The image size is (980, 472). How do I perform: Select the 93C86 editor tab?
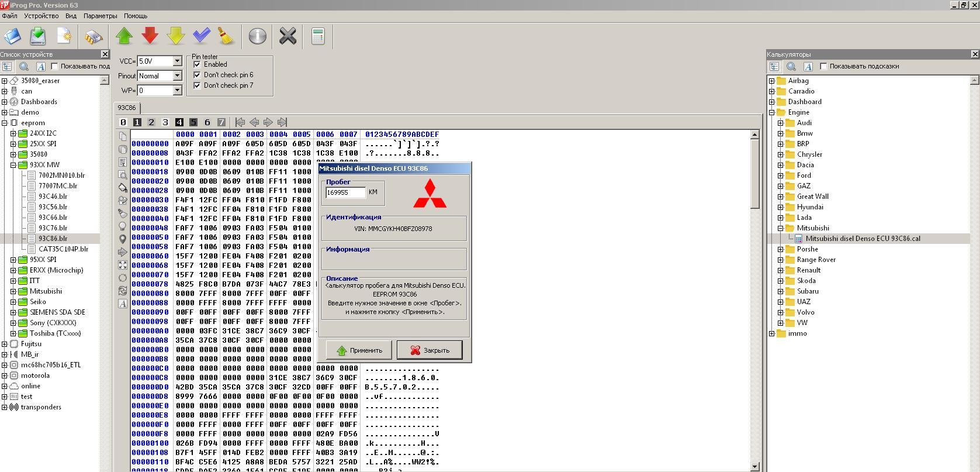point(126,108)
